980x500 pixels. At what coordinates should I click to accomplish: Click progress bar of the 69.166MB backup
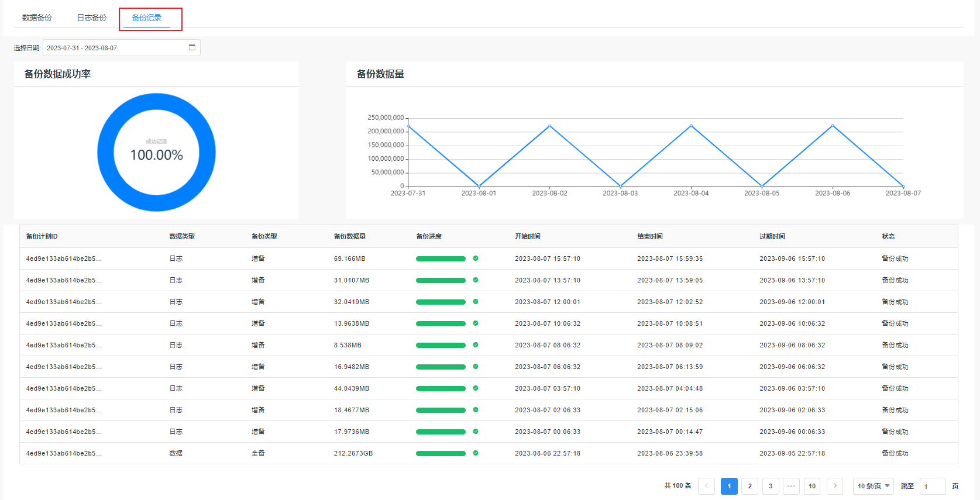pos(441,258)
